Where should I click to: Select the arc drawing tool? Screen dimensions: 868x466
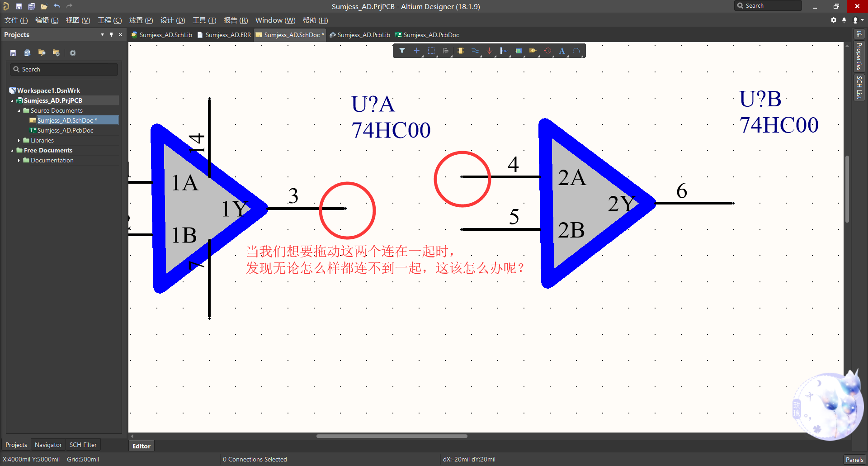[577, 51]
